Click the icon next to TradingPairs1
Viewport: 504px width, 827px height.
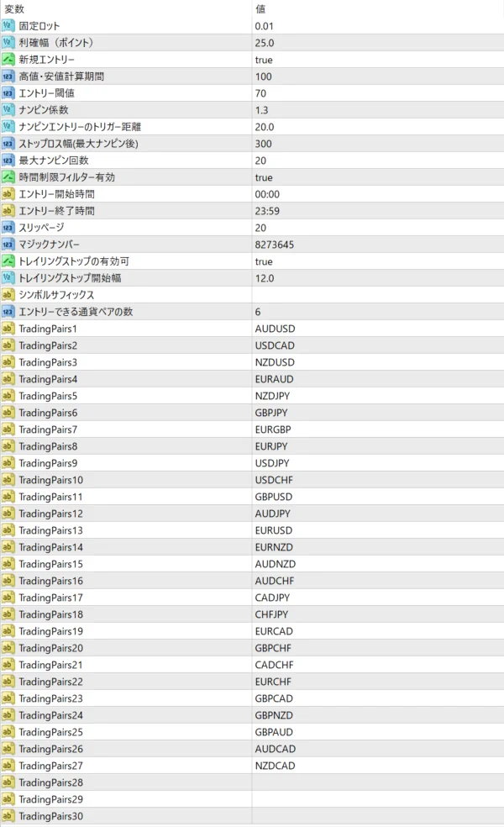[x=8, y=329]
